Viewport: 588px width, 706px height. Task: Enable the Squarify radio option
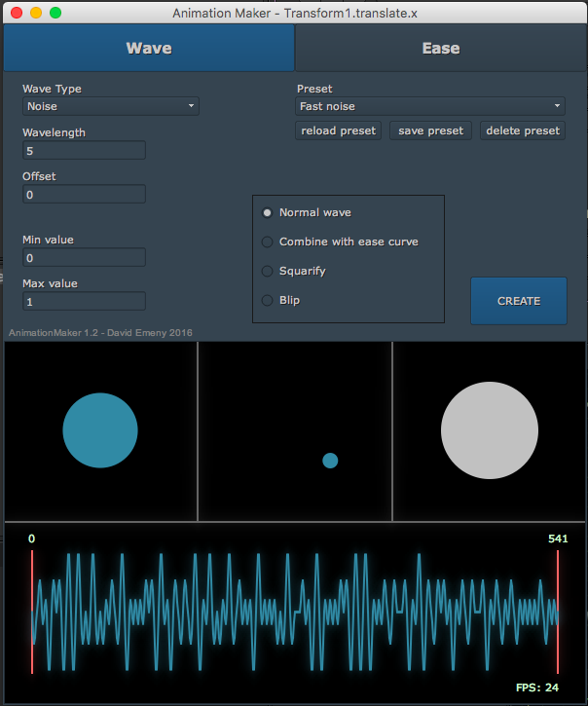268,271
